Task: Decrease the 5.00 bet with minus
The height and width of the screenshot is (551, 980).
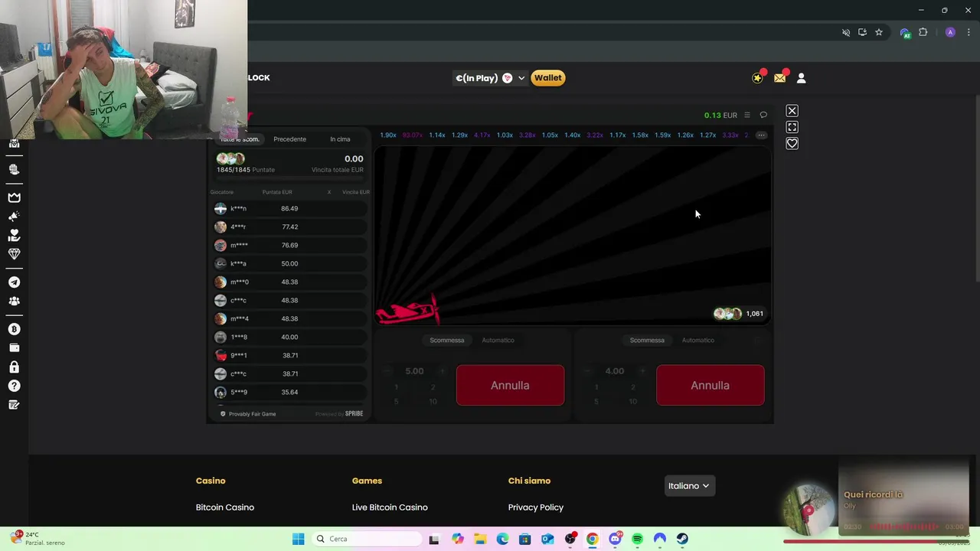Action: click(x=387, y=371)
